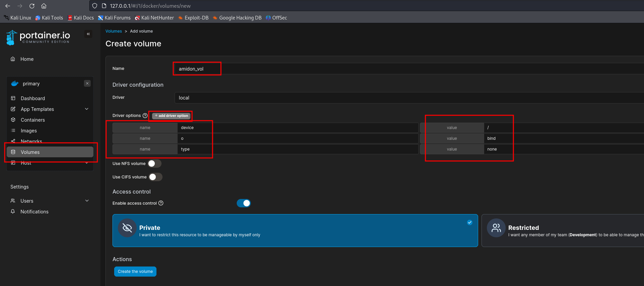Click the Enable access control help icon

[161, 203]
